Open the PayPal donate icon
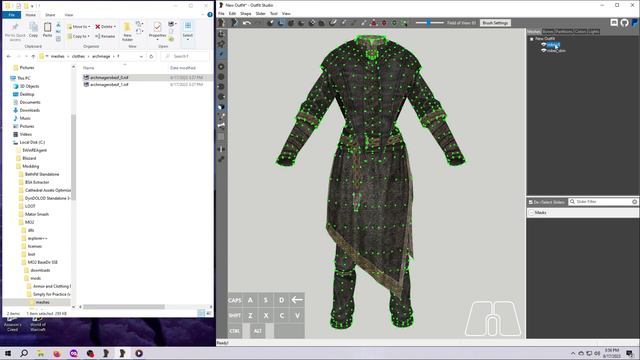This screenshot has width=640, height=360. [x=635, y=23]
